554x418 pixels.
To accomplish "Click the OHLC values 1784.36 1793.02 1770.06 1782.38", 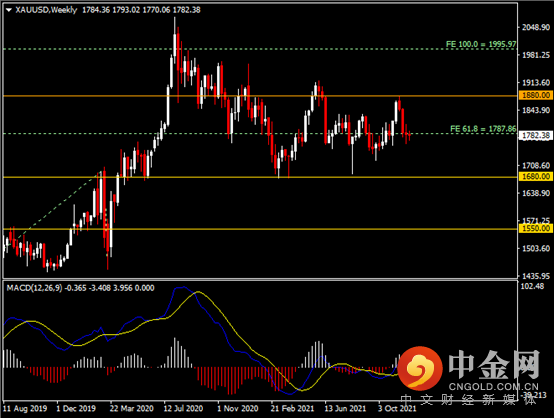I will tap(141, 10).
